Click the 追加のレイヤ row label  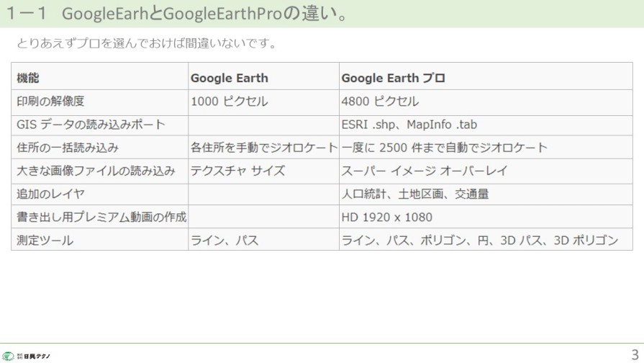click(50, 194)
